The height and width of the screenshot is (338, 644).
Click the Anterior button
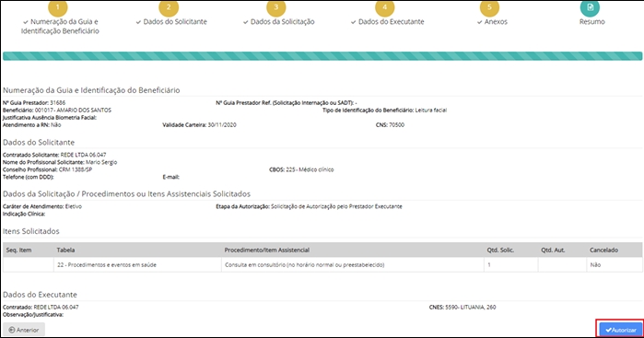pos(24,330)
